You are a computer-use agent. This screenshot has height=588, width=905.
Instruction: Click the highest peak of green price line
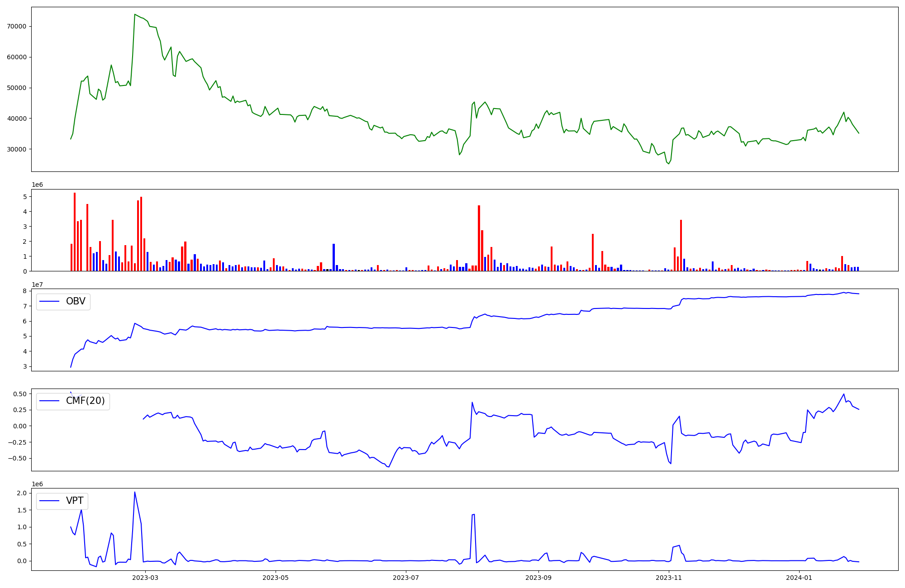[x=135, y=14]
